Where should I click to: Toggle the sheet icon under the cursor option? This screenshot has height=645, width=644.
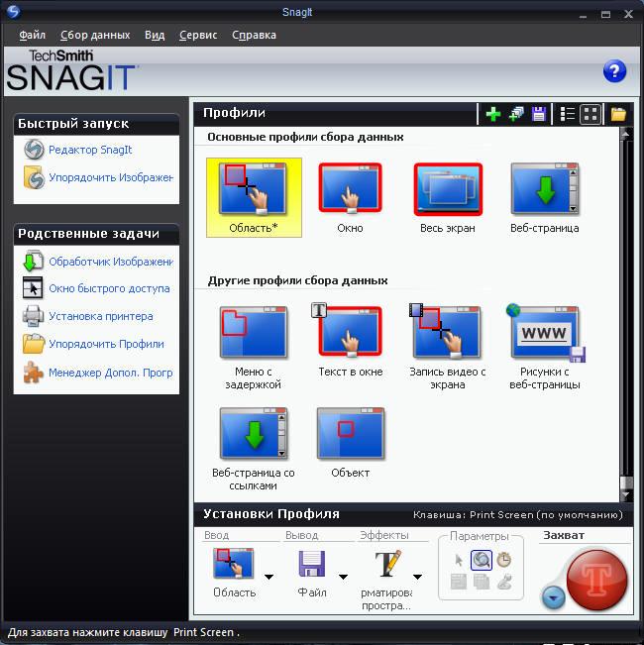459,582
